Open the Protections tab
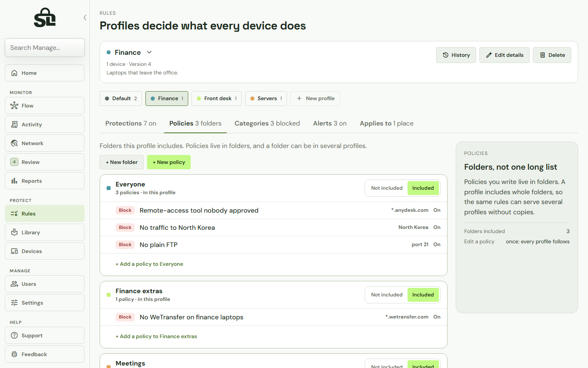Viewport: 588px width, 368px height. coord(131,123)
